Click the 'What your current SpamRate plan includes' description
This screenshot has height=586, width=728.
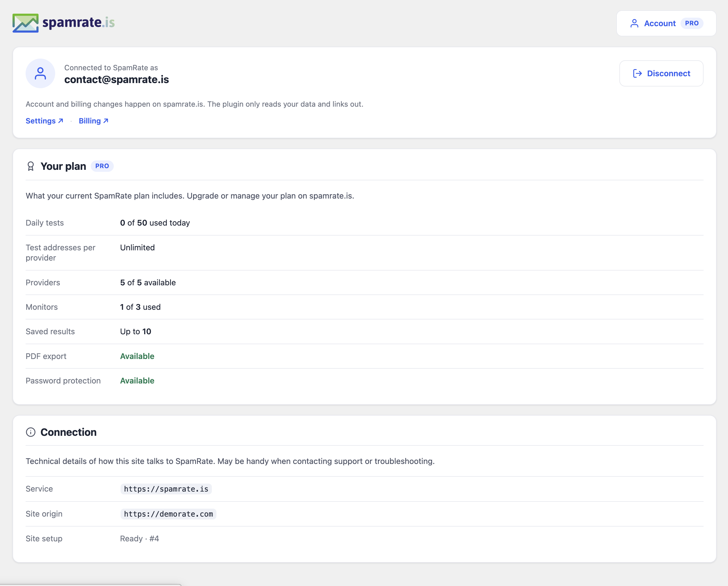(x=190, y=196)
